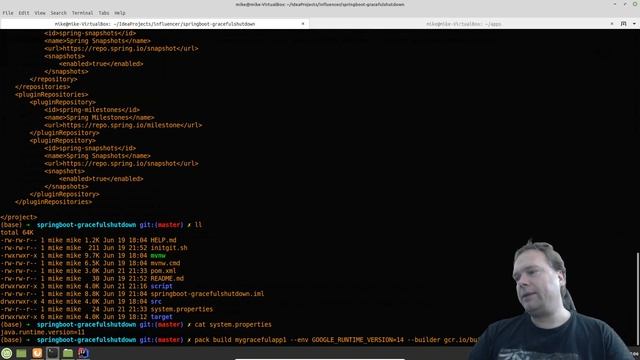Click the README.md file name
The image size is (640, 360).
click(x=167, y=278)
